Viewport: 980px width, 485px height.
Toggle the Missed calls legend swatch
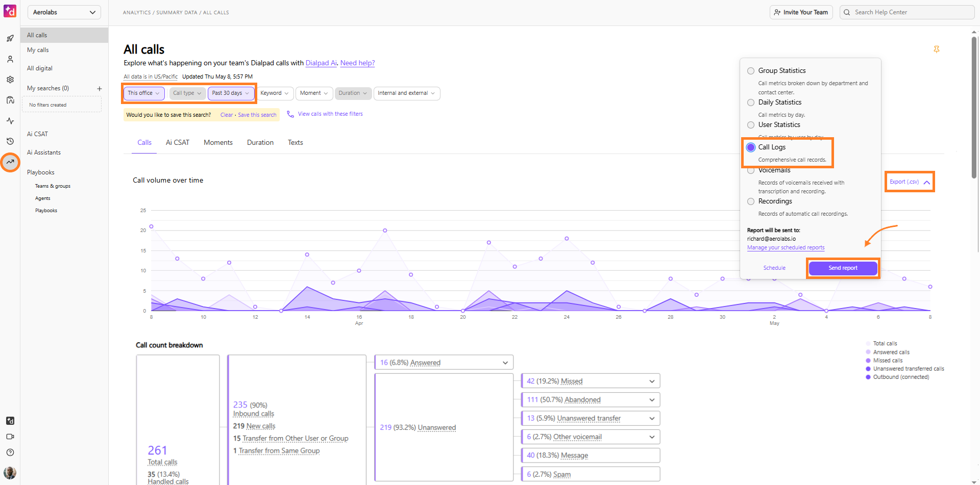(868, 361)
